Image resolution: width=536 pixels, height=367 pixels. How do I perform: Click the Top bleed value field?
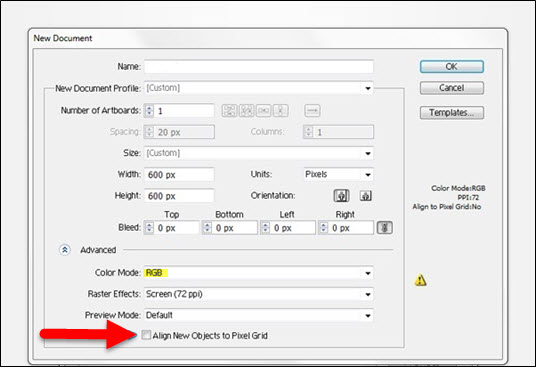click(177, 228)
